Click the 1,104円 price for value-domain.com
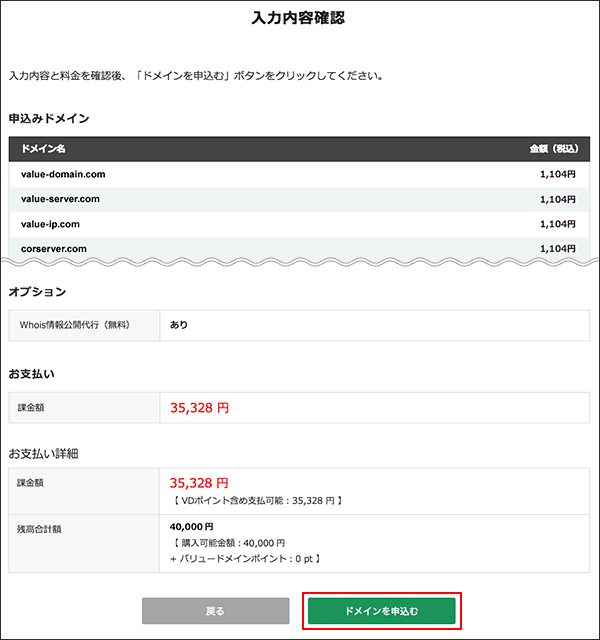Screen dimensions: 600x640 [x=558, y=174]
